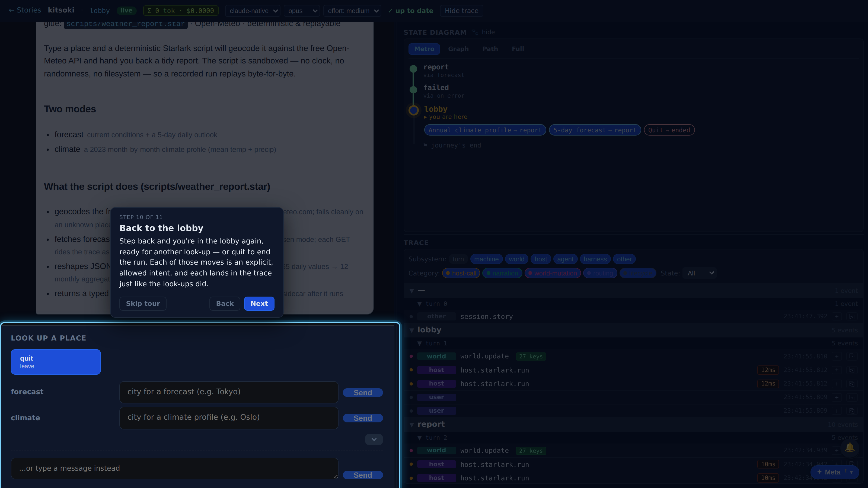This screenshot has height=488, width=868.
Task: Focus the type a message box
Action: click(x=174, y=468)
